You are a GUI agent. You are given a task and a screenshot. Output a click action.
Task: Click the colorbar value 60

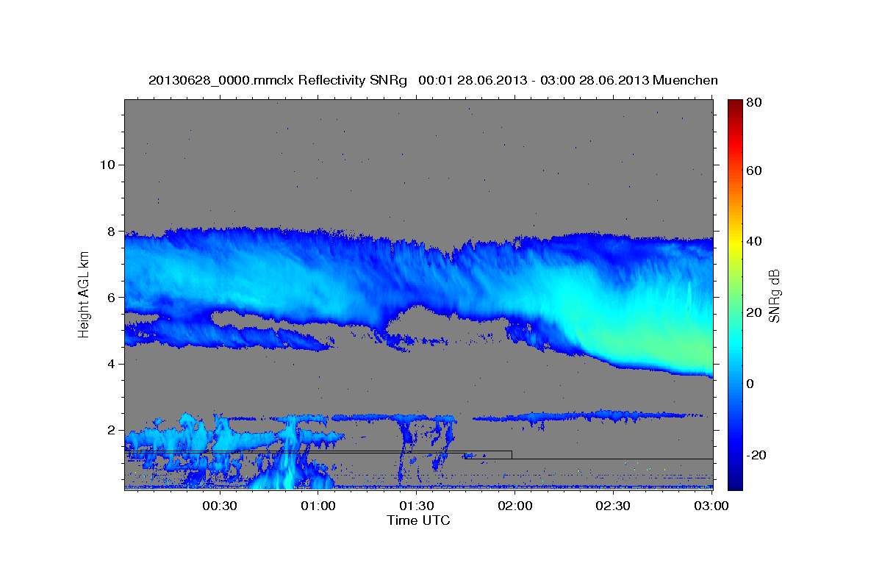pyautogui.click(x=753, y=171)
